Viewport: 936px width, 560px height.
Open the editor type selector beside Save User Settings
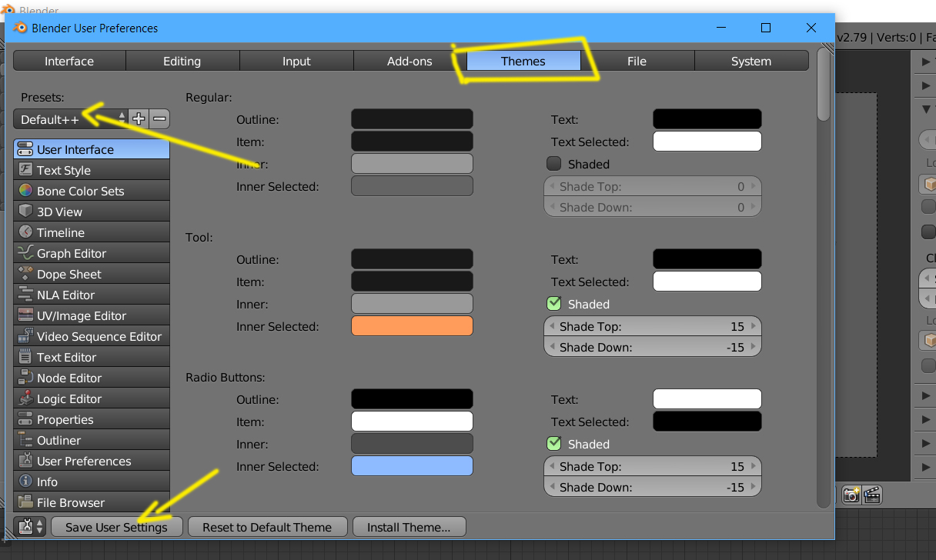coord(30,527)
